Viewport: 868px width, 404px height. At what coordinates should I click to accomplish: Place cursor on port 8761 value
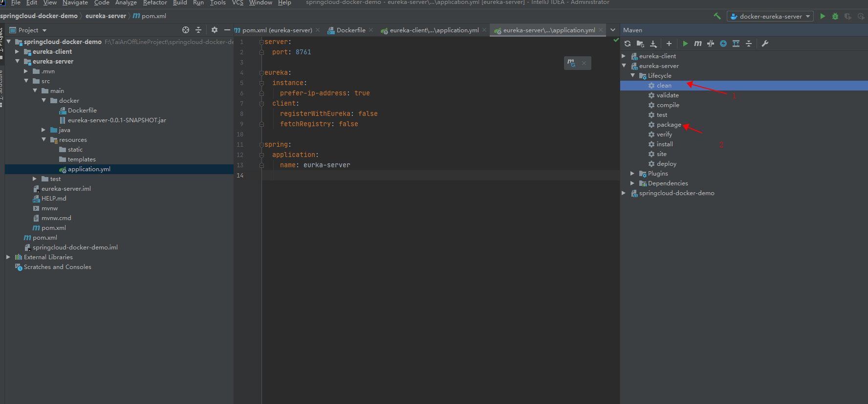(x=303, y=52)
